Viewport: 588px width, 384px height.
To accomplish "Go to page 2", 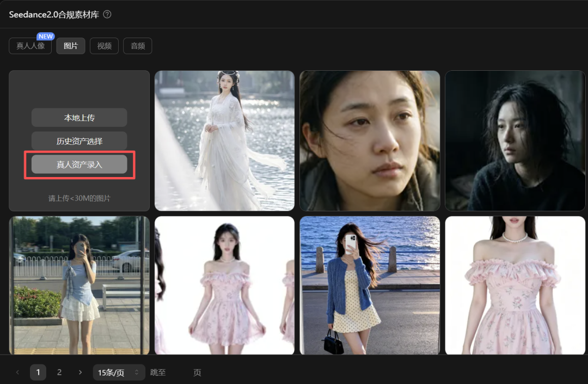I will click(x=59, y=372).
